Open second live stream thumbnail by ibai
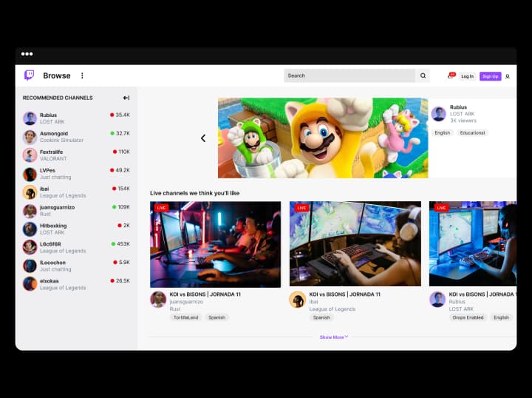Image resolution: width=532 pixels, height=398 pixels. (x=355, y=244)
